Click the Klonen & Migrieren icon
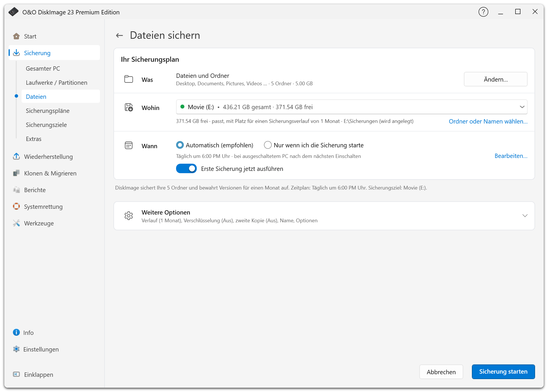The width and height of the screenshot is (548, 392). 16,173
